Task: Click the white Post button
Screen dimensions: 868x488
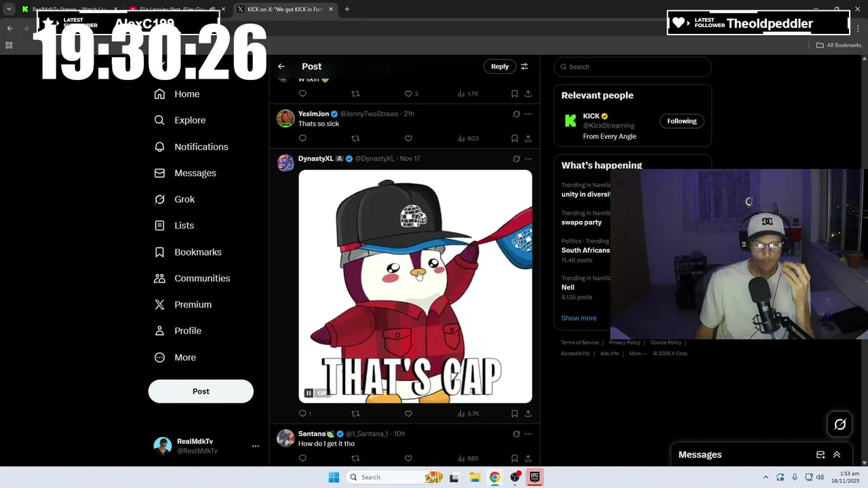Action: pos(201,391)
